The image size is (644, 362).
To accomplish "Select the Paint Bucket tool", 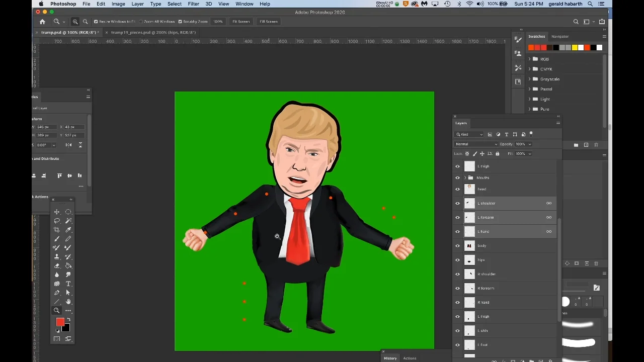I will pos(68,266).
